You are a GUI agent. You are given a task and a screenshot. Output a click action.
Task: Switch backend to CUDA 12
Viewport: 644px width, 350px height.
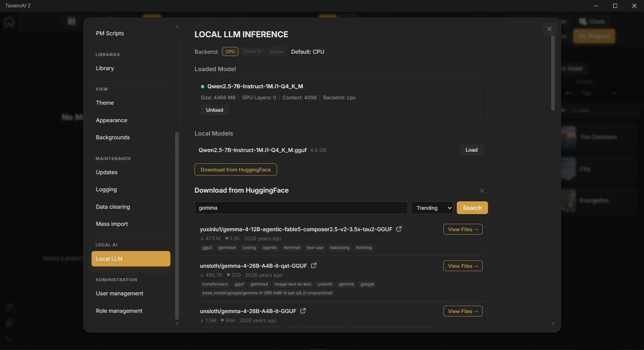[252, 51]
